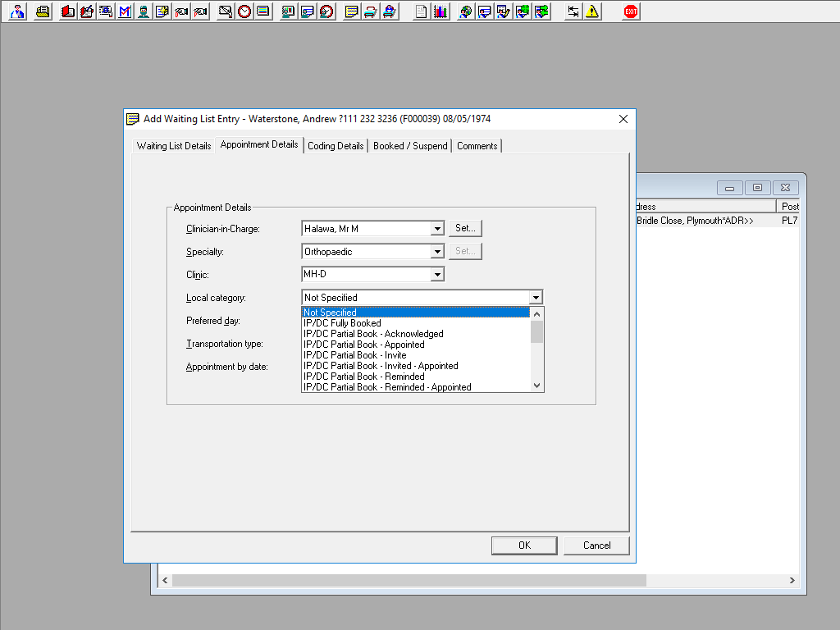Click the red book with pen icon
Image resolution: width=840 pixels, height=630 pixels.
tap(87, 11)
